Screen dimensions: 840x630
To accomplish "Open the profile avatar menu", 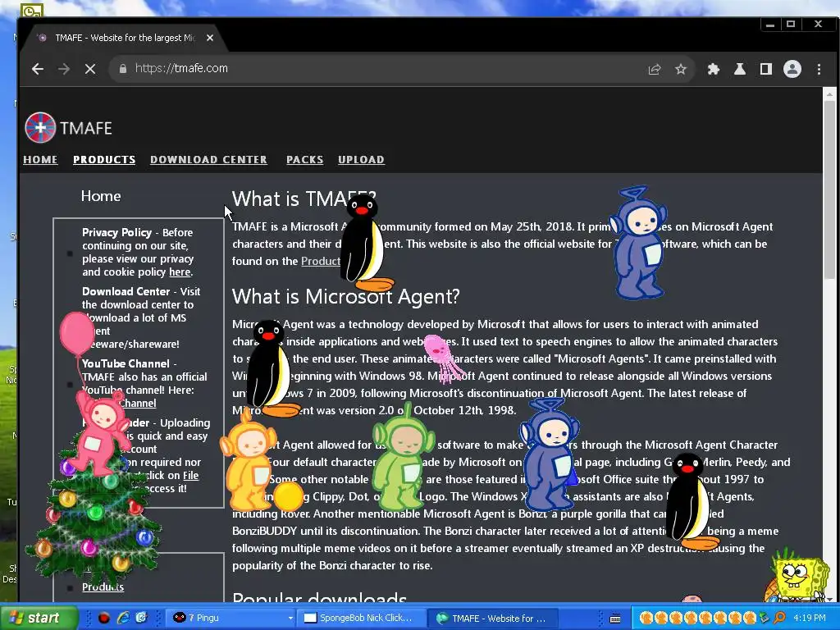I will pos(792,69).
